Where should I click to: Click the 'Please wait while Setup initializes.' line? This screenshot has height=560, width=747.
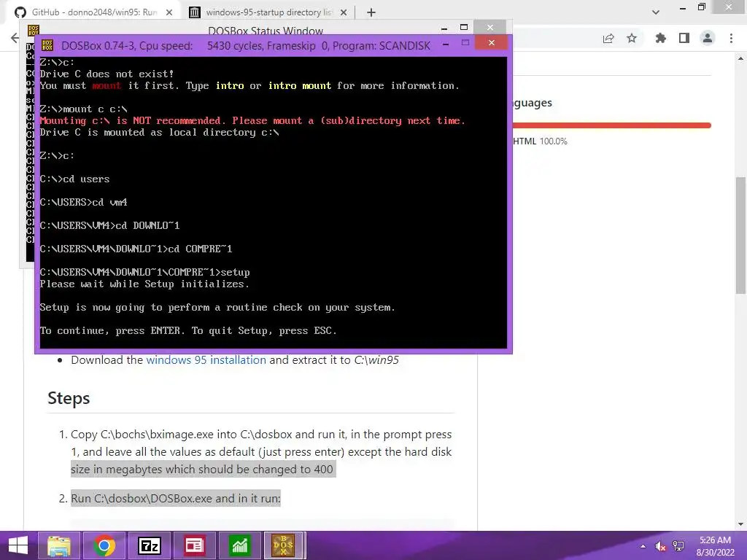pyautogui.click(x=144, y=284)
